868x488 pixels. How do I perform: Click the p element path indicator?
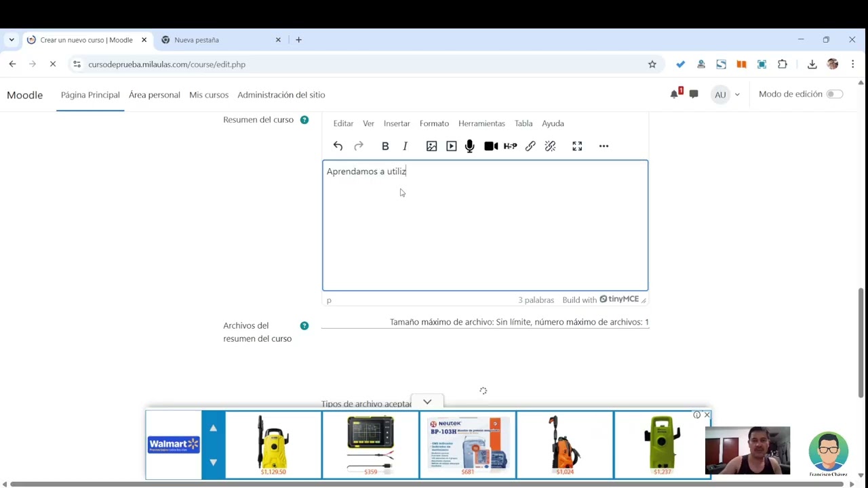329,300
